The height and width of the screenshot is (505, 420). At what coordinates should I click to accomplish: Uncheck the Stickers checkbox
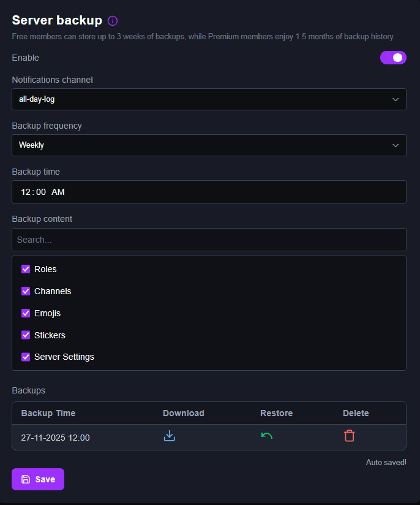pos(26,335)
